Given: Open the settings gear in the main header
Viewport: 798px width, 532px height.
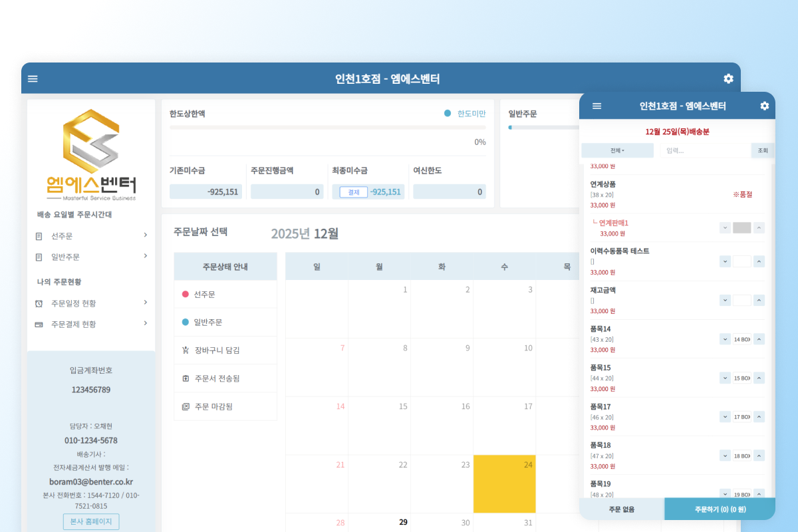Looking at the screenshot, I should pos(728,78).
